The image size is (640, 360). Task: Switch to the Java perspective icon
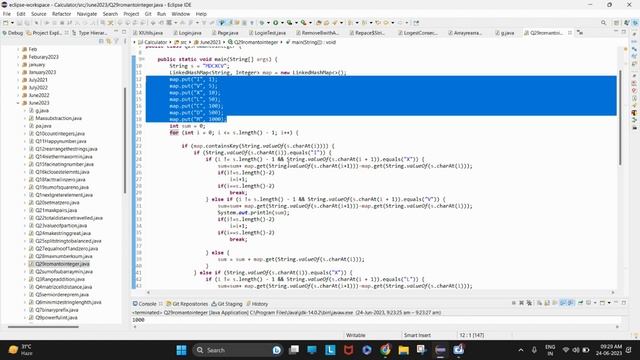tap(626, 23)
